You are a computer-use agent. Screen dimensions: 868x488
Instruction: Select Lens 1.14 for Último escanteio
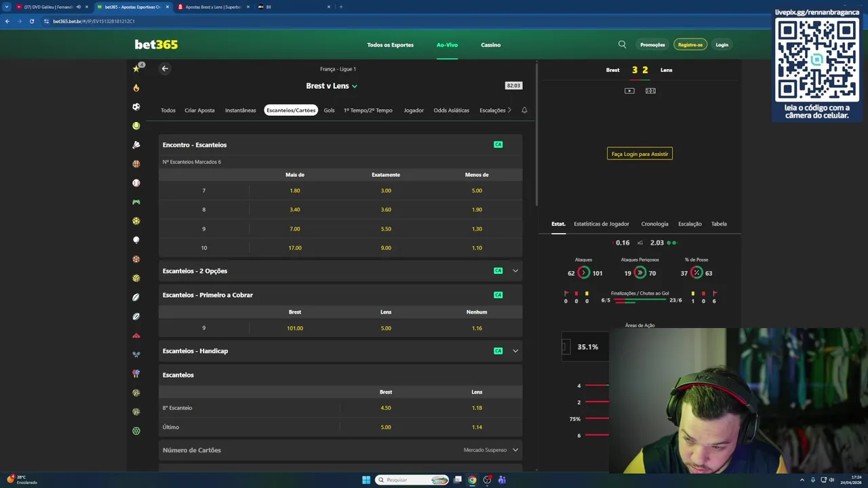(x=477, y=427)
